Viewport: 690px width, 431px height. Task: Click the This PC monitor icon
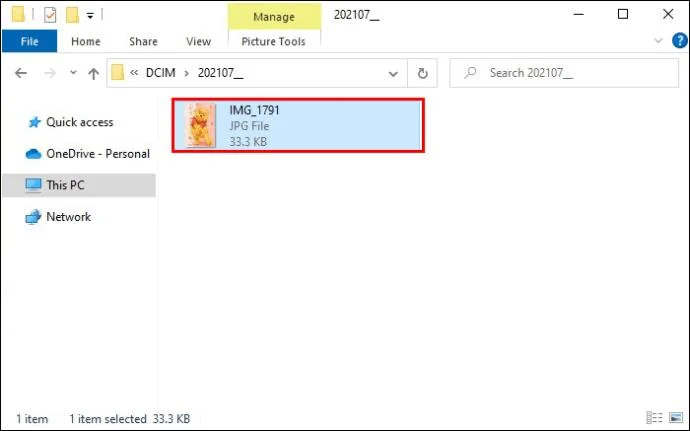[33, 185]
